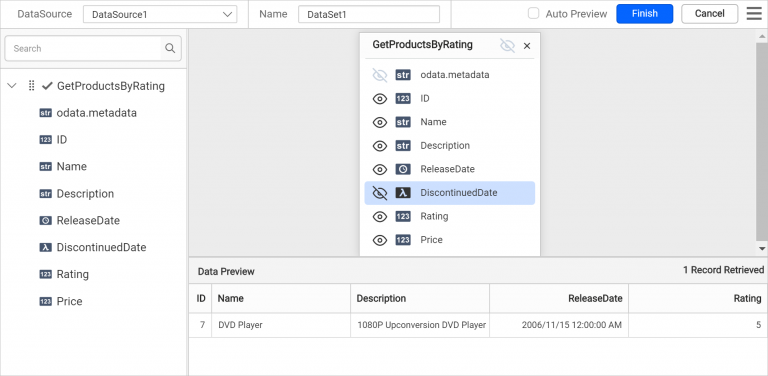Click the DVD Player cell
This screenshot has width=768, height=376.
(281, 325)
